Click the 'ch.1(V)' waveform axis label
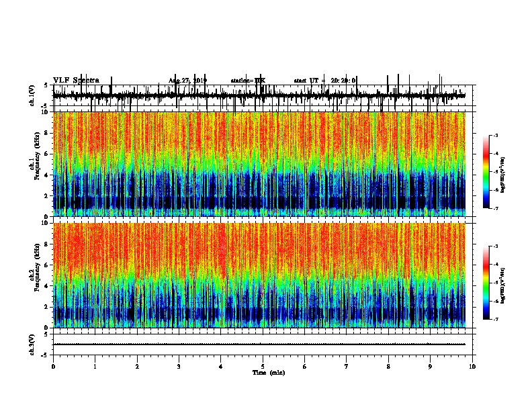Image resolution: width=532 pixels, height=411 pixels. 32,95
